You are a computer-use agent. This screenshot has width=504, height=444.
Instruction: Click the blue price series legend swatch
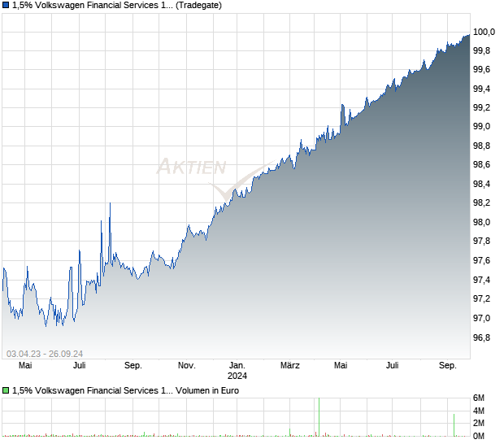(6, 5)
